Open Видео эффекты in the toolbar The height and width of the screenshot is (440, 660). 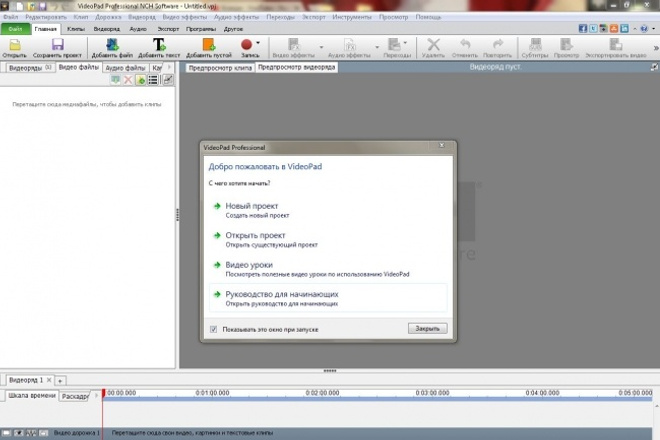point(293,48)
